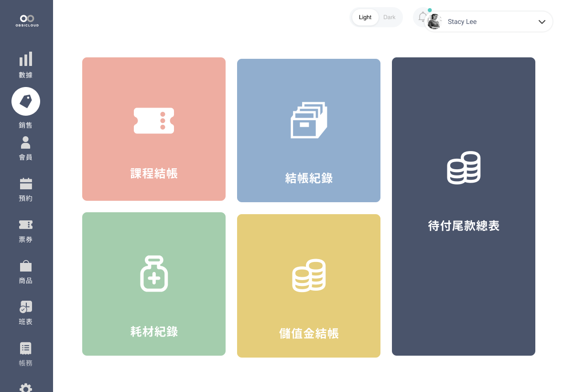Image resolution: width=564 pixels, height=392 pixels.
Task: Open the 預約 calendar icon
Action: (x=26, y=184)
